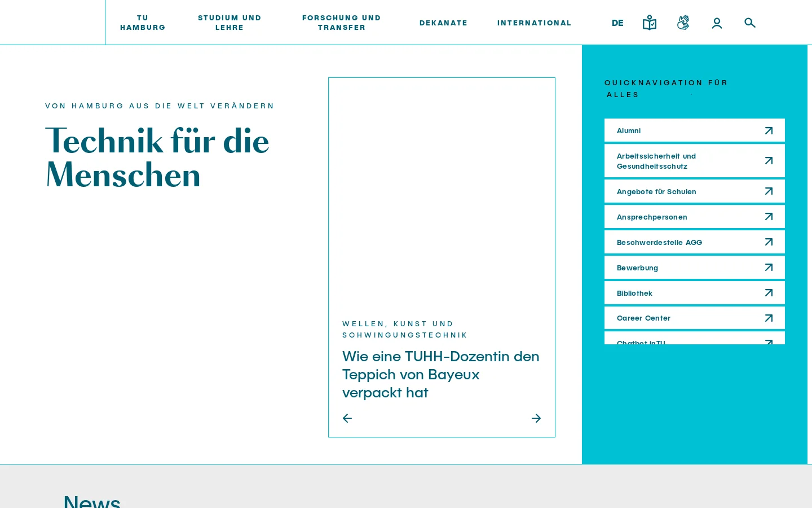Open the sign language hand icon
The image size is (812, 508).
click(683, 23)
